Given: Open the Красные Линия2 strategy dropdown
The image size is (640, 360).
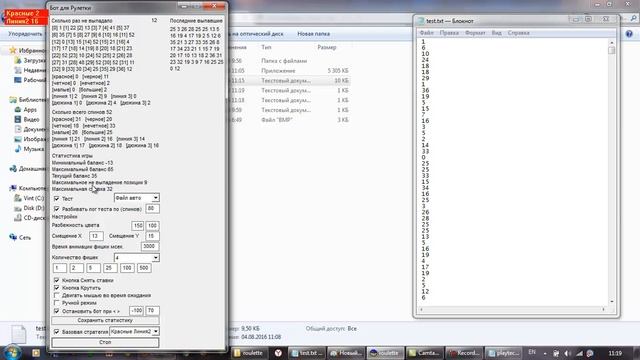Looking at the screenshot, I should click(x=134, y=332).
